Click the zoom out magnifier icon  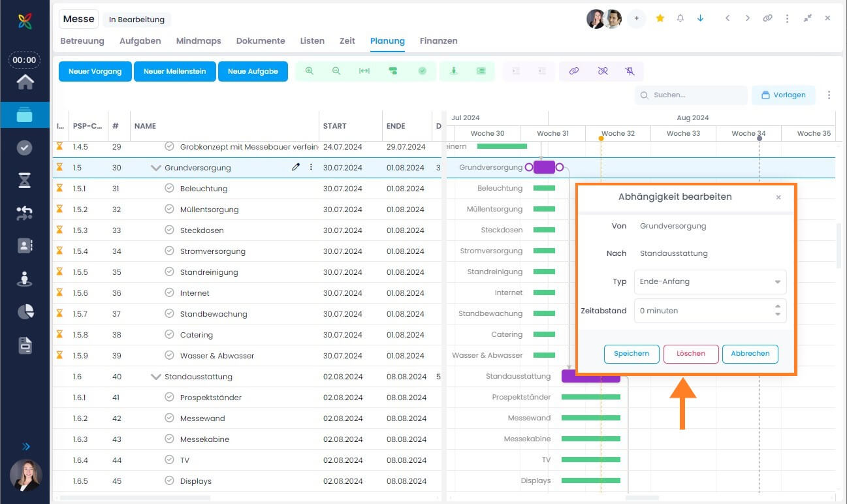point(336,71)
